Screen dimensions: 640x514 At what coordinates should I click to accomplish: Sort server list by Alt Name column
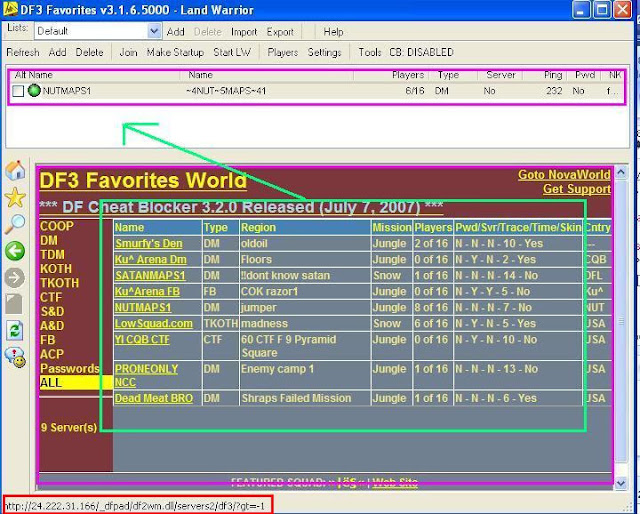coord(33,75)
